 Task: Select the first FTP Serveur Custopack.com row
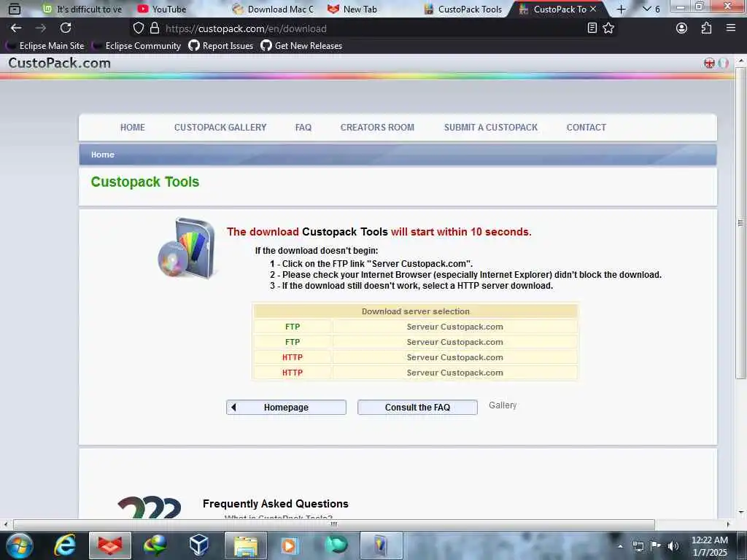coord(415,327)
